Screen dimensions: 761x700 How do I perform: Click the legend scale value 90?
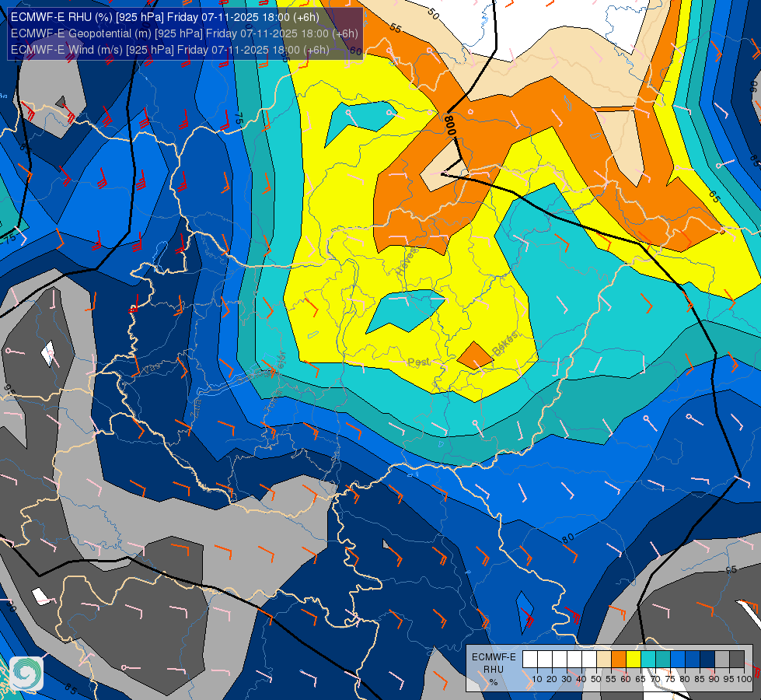pos(714,679)
